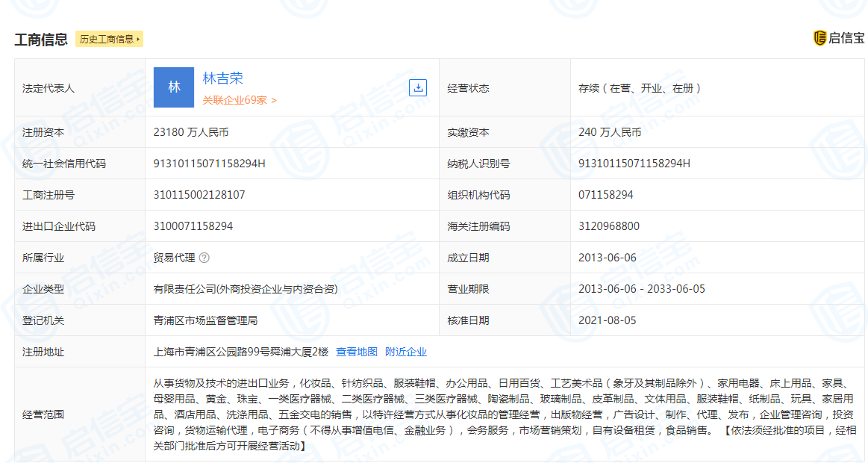Screen dimensions: 868x463
Task: Select import-export code 3100071158294
Action: [193, 226]
